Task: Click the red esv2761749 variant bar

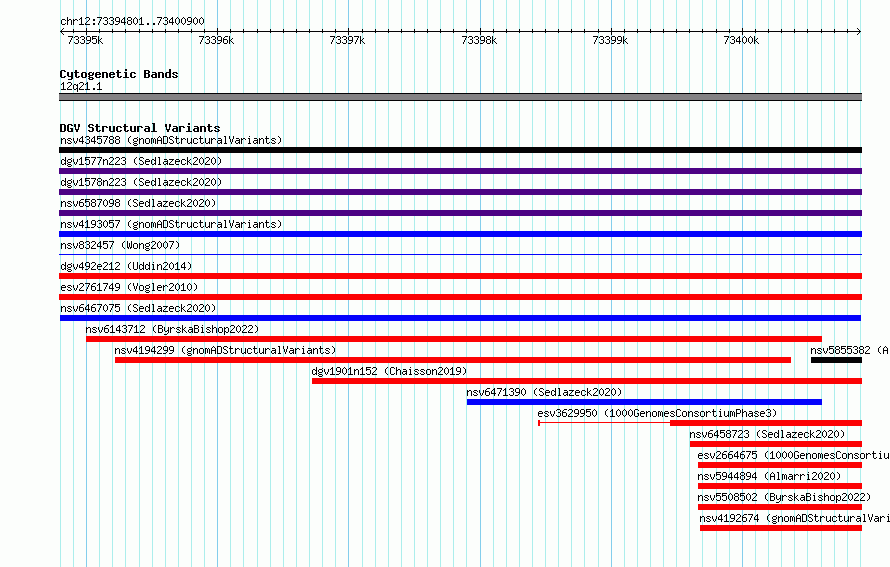Action: point(460,297)
